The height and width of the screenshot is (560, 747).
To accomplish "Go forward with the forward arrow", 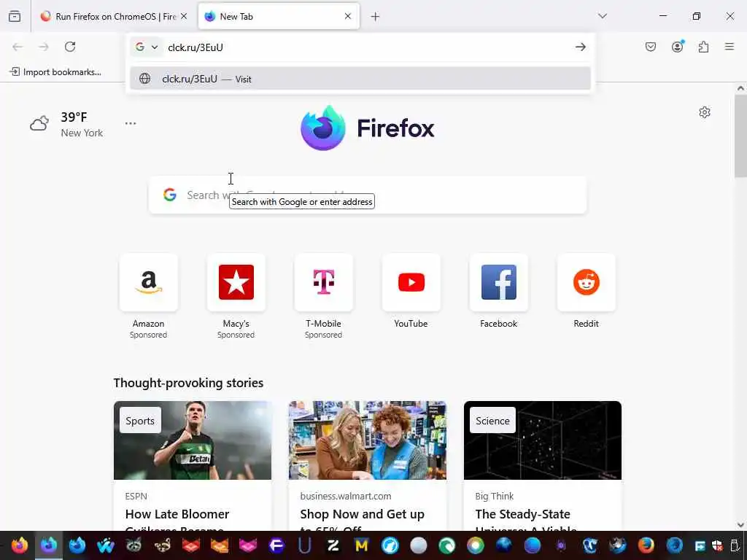I will (x=44, y=47).
